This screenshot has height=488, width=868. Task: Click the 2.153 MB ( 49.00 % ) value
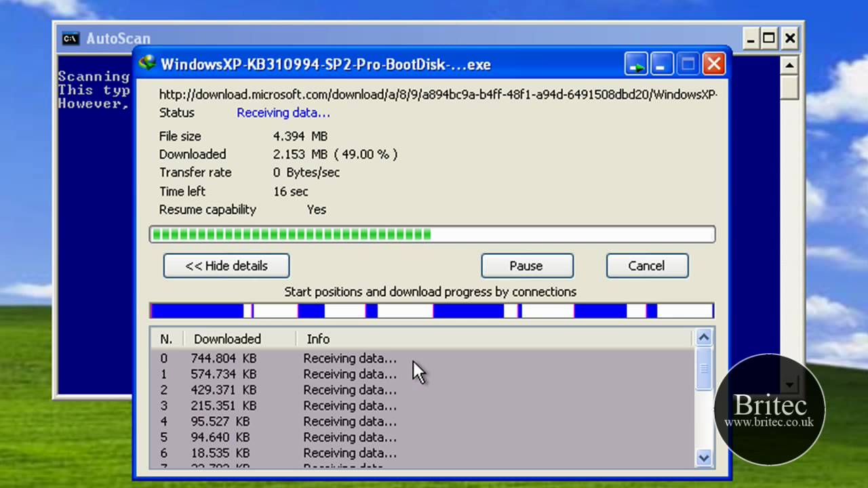[336, 155]
